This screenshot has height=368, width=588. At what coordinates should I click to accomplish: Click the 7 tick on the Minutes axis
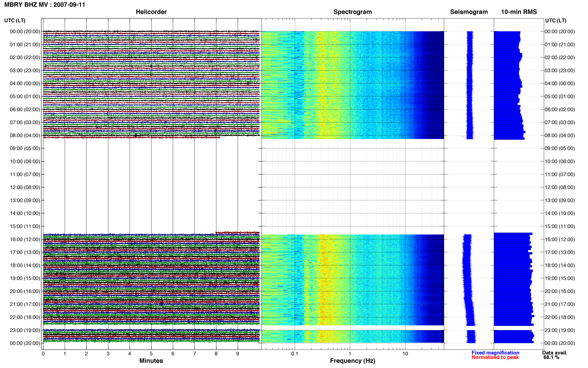[x=195, y=354]
